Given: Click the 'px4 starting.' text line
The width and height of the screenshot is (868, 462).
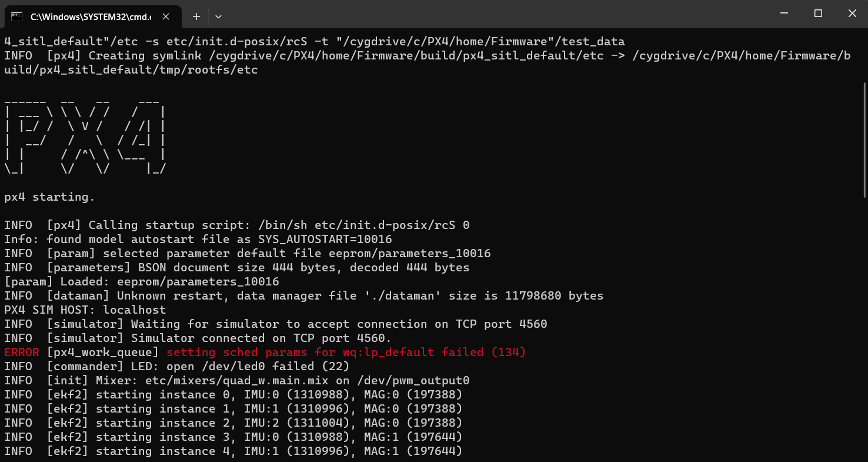Looking at the screenshot, I should [49, 197].
